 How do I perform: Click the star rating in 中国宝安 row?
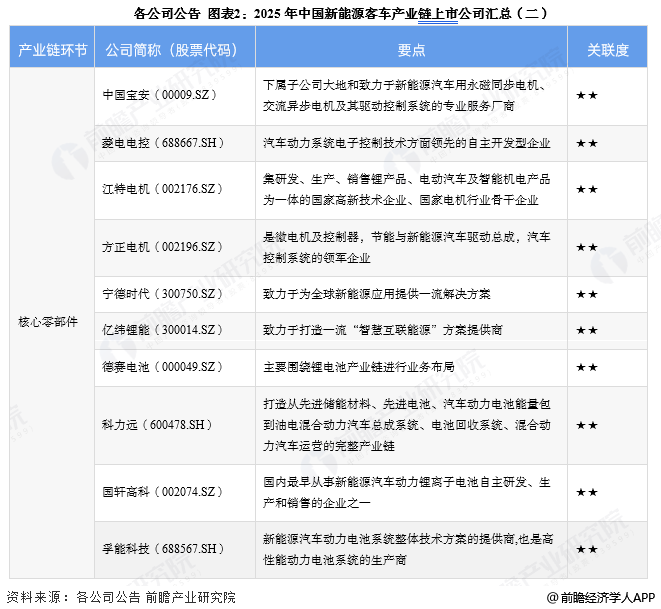click(x=587, y=96)
